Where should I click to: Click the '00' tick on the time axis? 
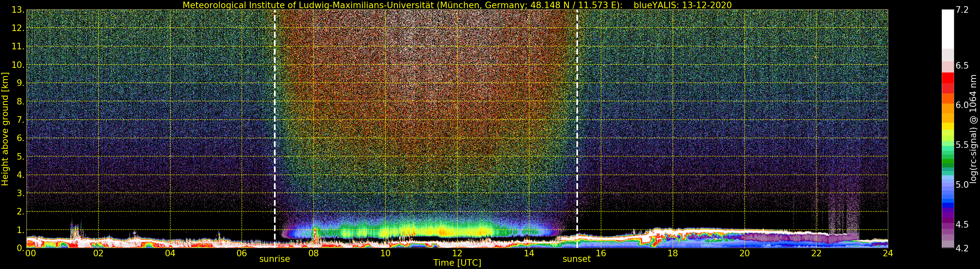(x=30, y=253)
